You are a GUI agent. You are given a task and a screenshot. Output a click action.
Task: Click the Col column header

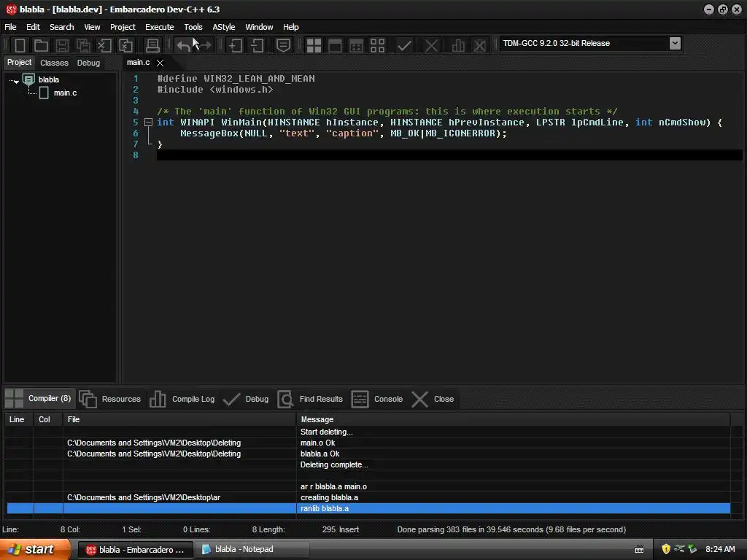[48, 419]
